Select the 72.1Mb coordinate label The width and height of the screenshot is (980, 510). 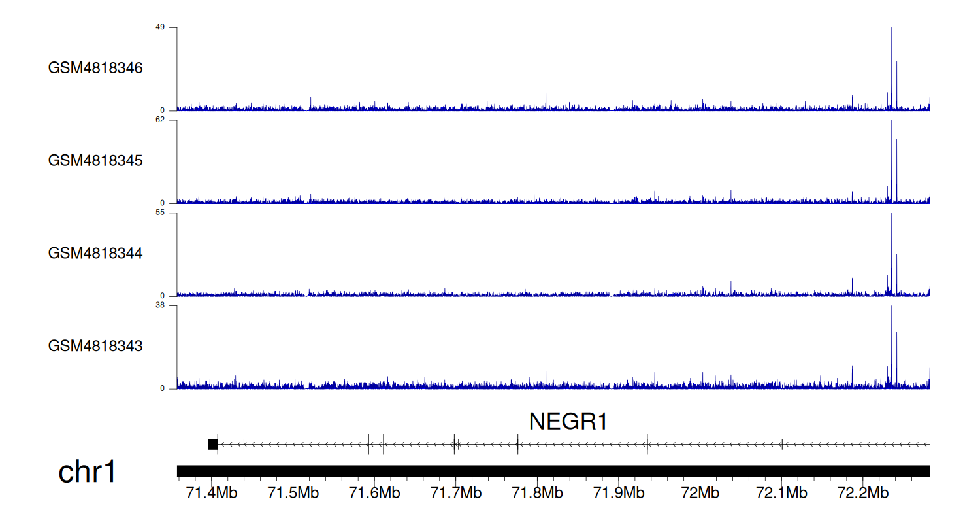pyautogui.click(x=781, y=492)
